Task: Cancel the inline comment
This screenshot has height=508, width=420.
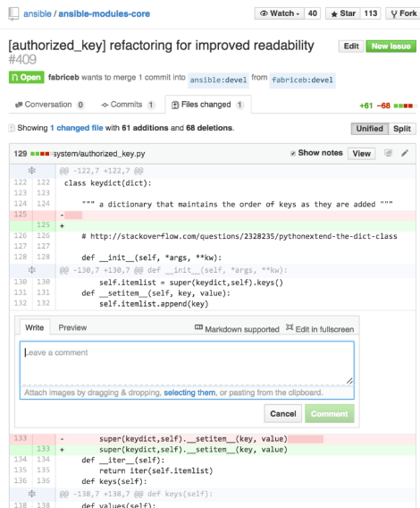Action: 283,414
